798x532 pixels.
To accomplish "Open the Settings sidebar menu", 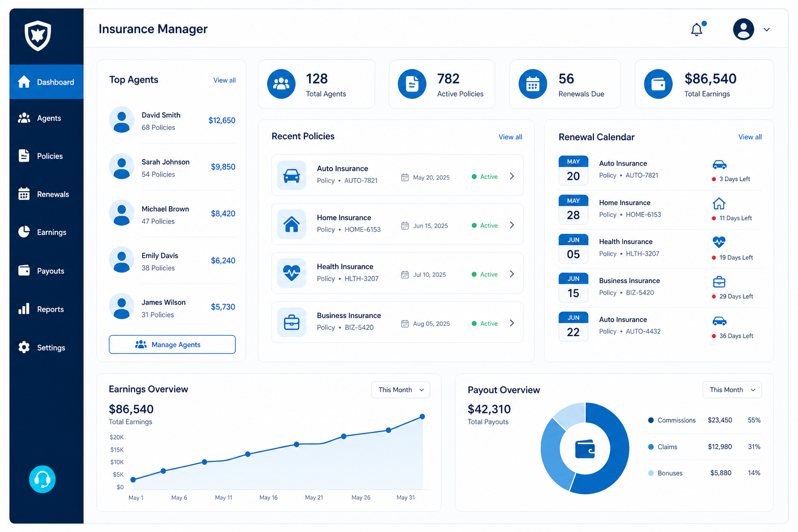I will 46,348.
